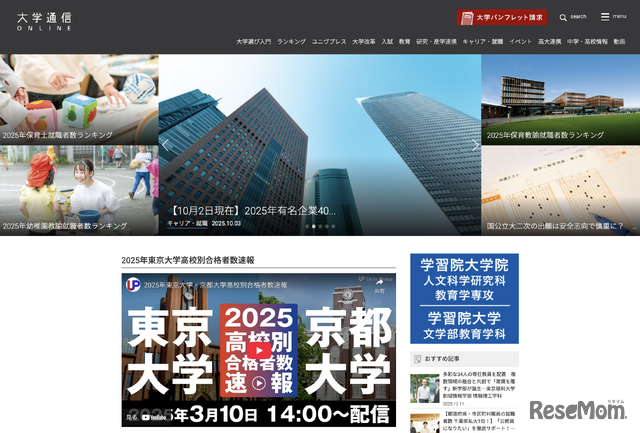Viewport: 640px width, 433px height.
Task: Open 大学選び入門 in the navigation
Action: pyautogui.click(x=253, y=42)
